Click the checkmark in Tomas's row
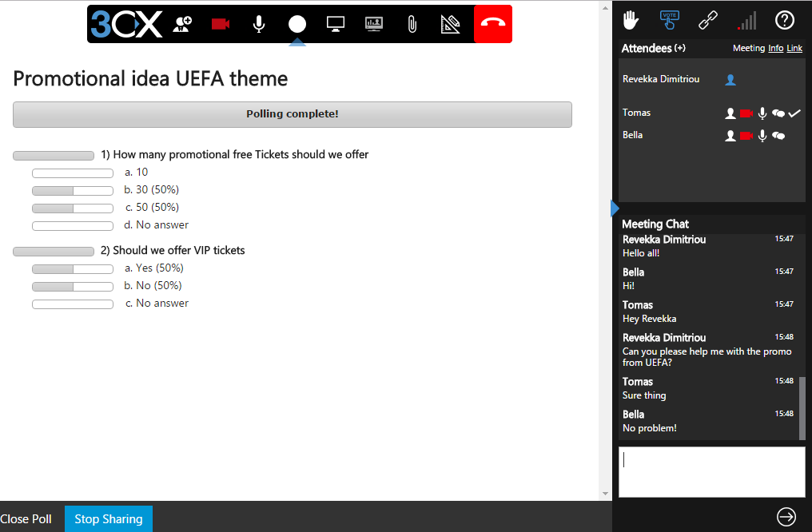 click(x=794, y=113)
